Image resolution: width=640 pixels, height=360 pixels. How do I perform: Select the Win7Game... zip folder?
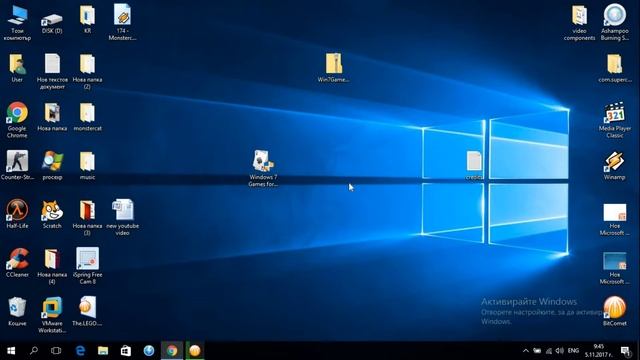(x=333, y=68)
